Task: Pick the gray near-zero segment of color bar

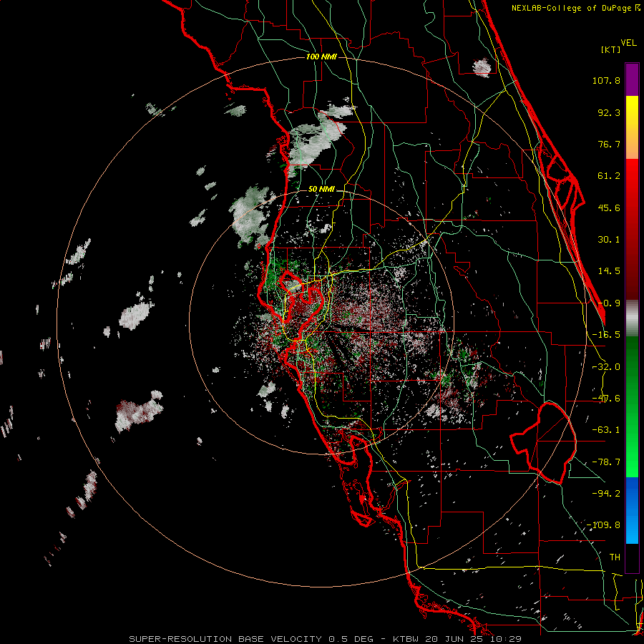Action: (632, 318)
